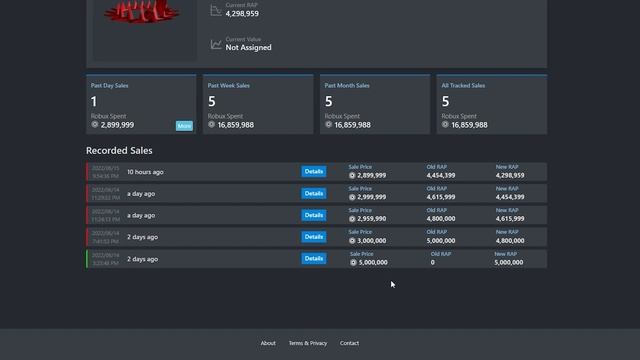The width and height of the screenshot is (640, 360).
Task: Click Robux icon beside 2,899,999 sale price
Action: (352, 176)
